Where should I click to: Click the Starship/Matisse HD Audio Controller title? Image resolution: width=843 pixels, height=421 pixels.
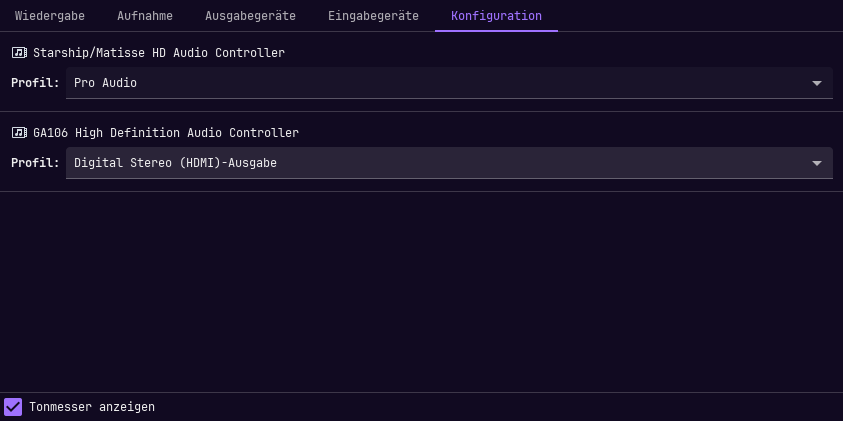(x=159, y=53)
